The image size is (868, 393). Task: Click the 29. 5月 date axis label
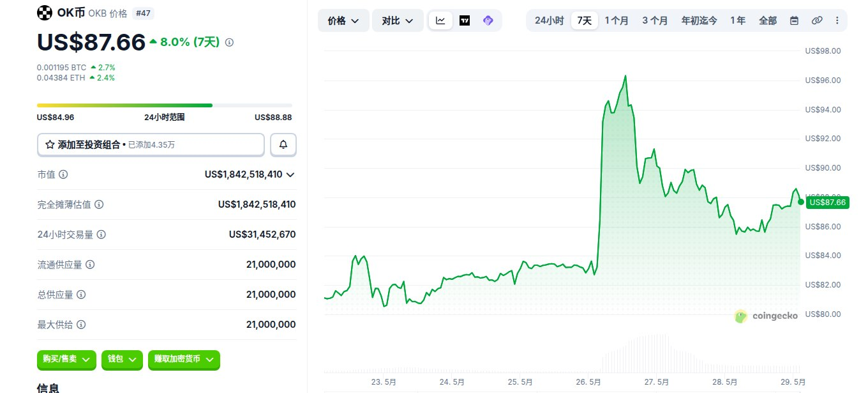click(x=792, y=381)
